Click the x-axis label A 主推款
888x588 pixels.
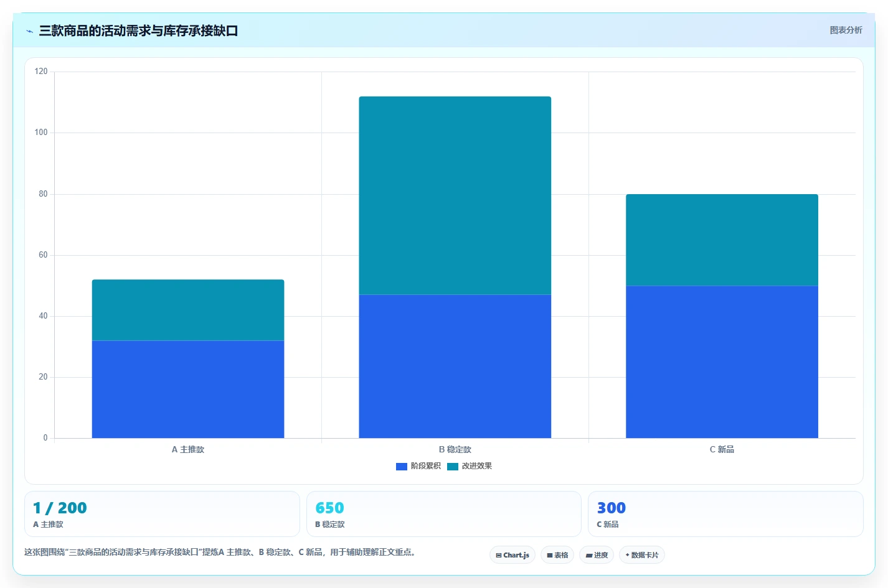click(188, 449)
